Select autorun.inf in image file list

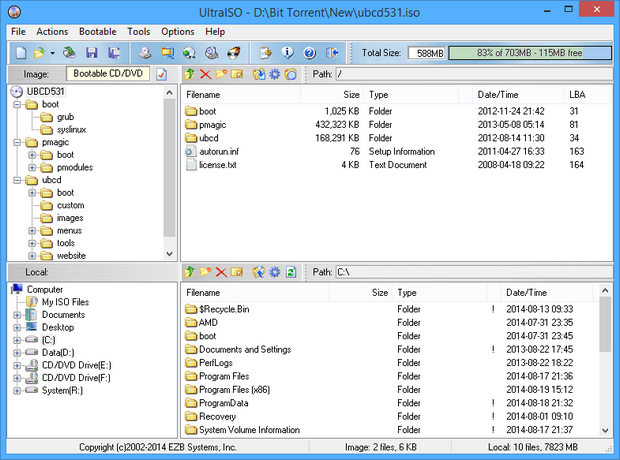[219, 151]
